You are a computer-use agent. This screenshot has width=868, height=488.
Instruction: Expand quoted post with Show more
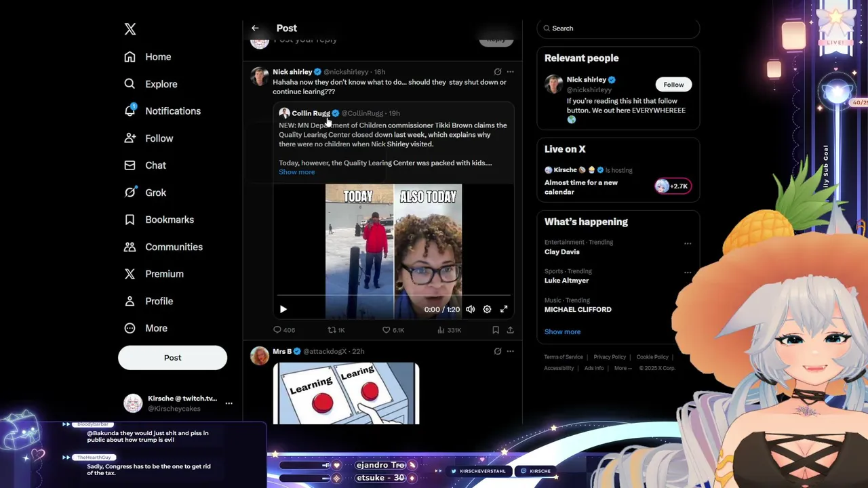(296, 172)
